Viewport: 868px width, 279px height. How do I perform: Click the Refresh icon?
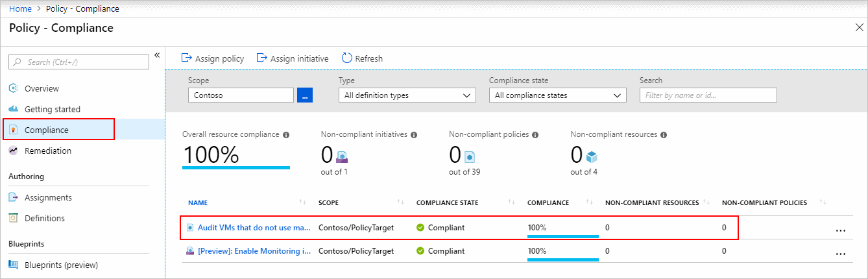347,58
